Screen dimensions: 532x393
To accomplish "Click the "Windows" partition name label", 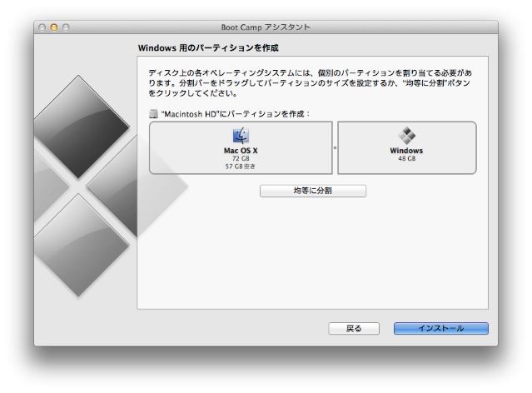I will pyautogui.click(x=406, y=151).
